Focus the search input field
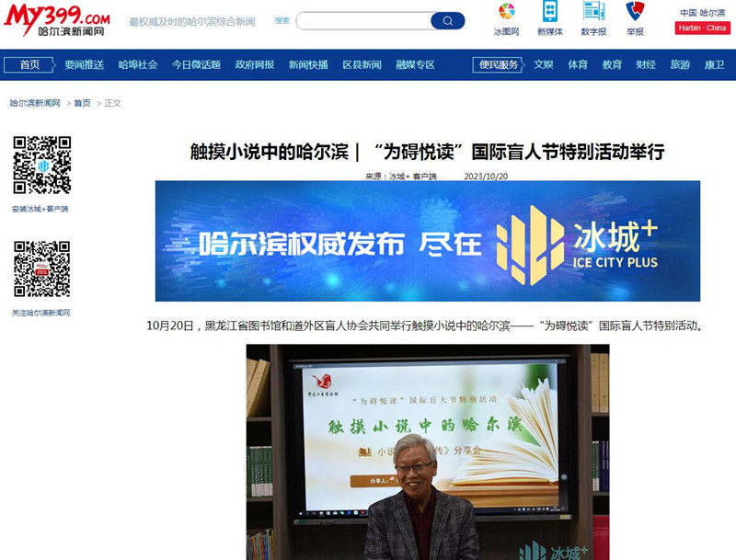Screen dimensions: 736x560 coord(362,21)
